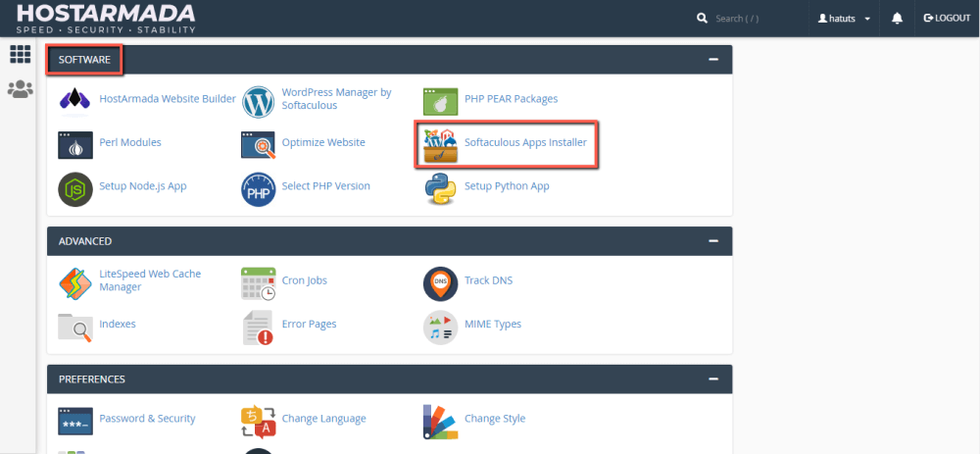The image size is (980, 454).
Task: Click the MIME Types media icon
Action: (x=440, y=328)
